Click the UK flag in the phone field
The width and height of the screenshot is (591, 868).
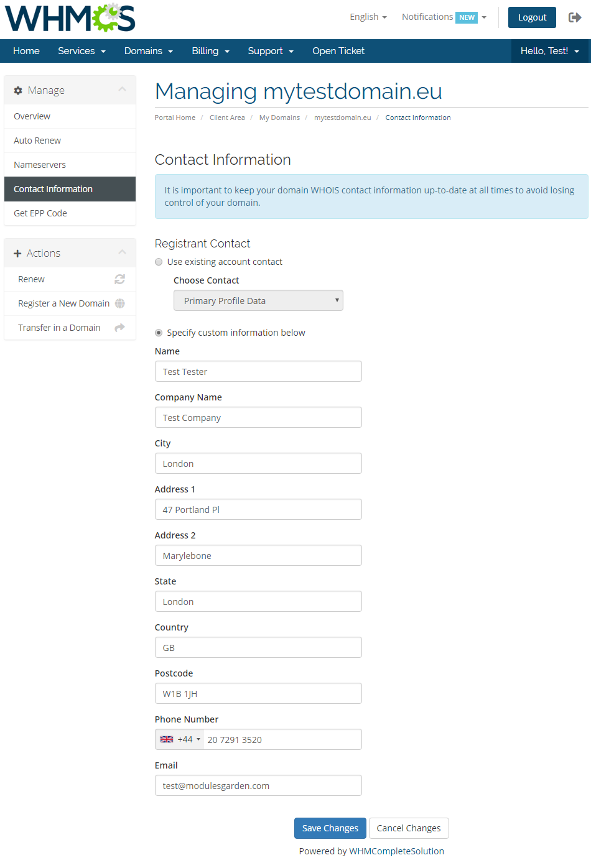click(167, 739)
